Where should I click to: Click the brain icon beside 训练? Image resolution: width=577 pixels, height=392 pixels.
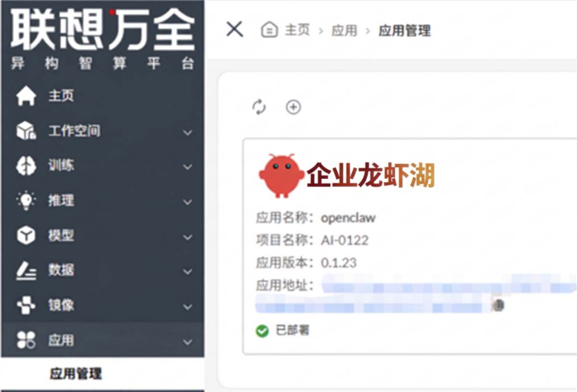click(x=26, y=166)
